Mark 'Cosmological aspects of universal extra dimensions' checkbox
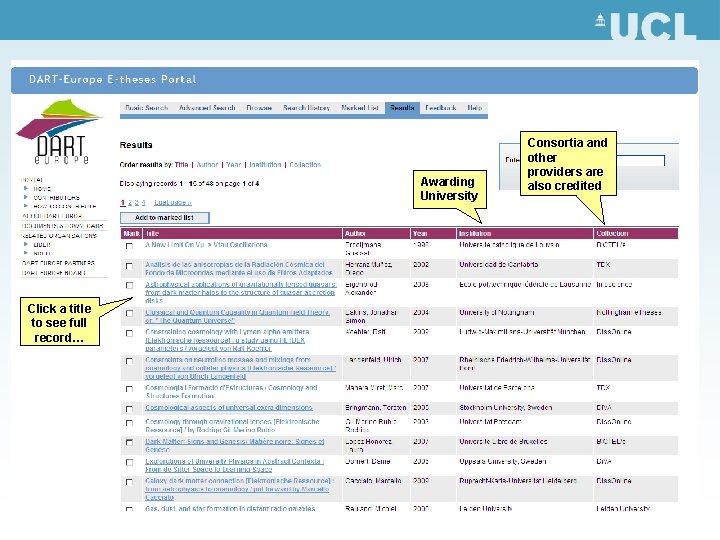 [x=129, y=409]
